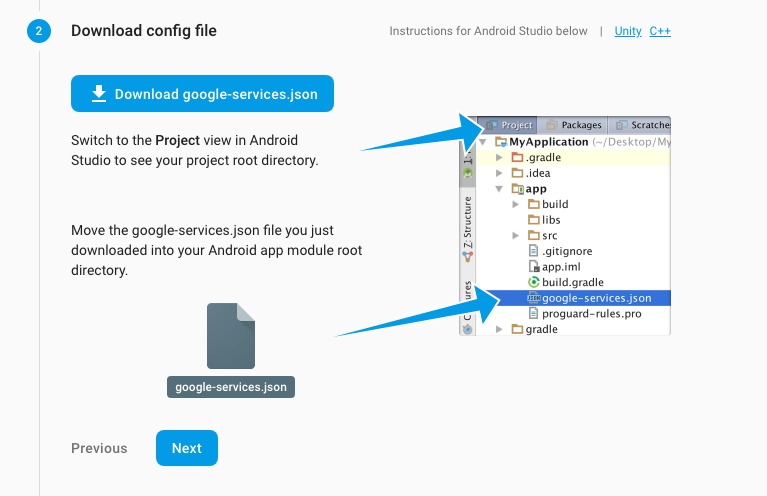Click the Structure panel icon in the side strip
Image resolution: width=767 pixels, height=496 pixels.
click(x=468, y=256)
